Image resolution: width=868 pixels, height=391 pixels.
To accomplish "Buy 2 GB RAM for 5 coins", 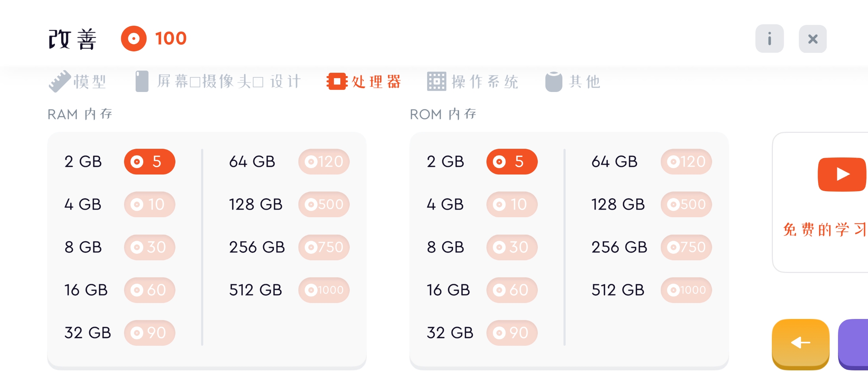I will (x=149, y=161).
